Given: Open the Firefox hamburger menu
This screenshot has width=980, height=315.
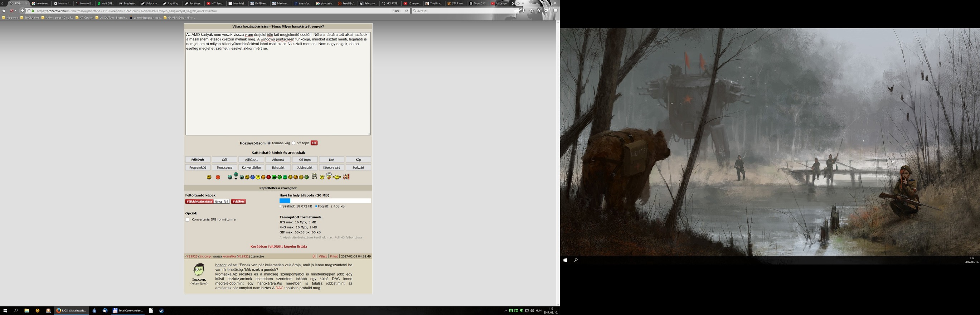Looking at the screenshot, I should coord(556,11).
